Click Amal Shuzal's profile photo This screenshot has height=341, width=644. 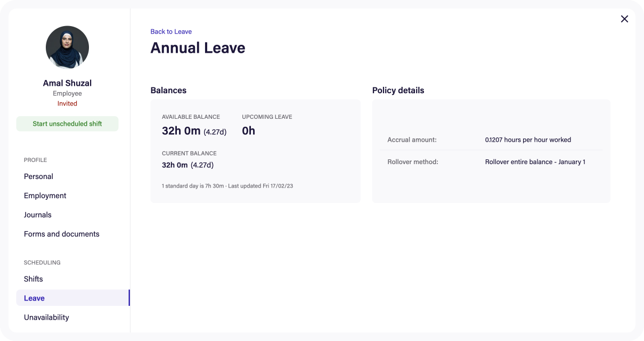67,47
